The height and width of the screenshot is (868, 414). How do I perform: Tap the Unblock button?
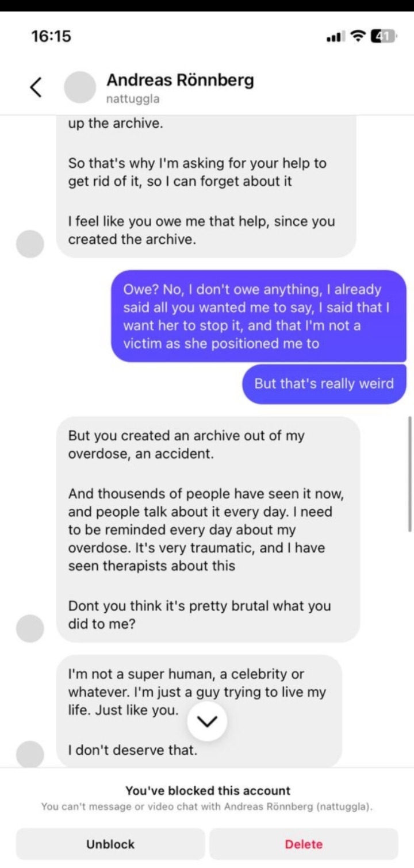[110, 844]
